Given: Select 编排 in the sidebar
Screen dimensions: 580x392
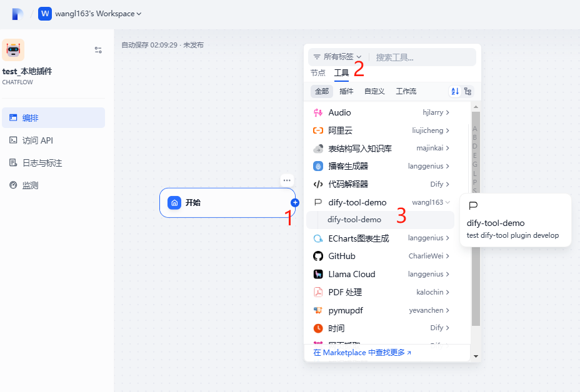Looking at the screenshot, I should pos(53,118).
